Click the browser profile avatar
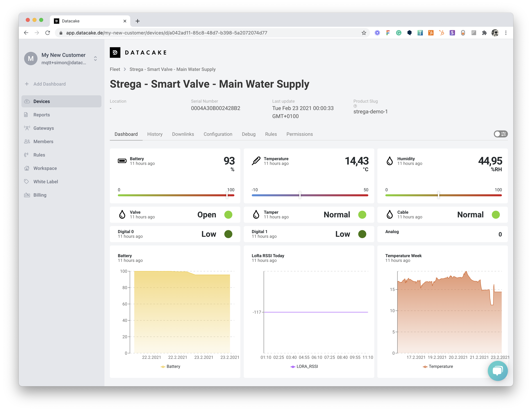 click(495, 33)
